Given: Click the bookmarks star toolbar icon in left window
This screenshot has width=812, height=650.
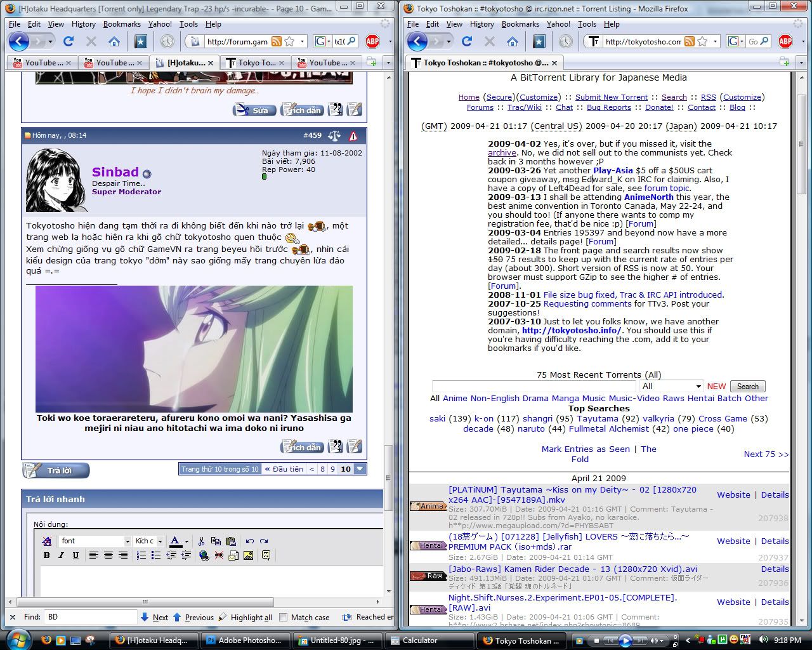Looking at the screenshot, I should pos(140,41).
